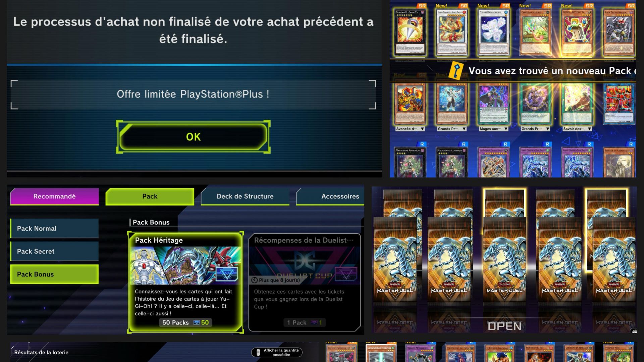Open the Accessoires tab
This screenshot has height=362, width=644.
(335, 196)
